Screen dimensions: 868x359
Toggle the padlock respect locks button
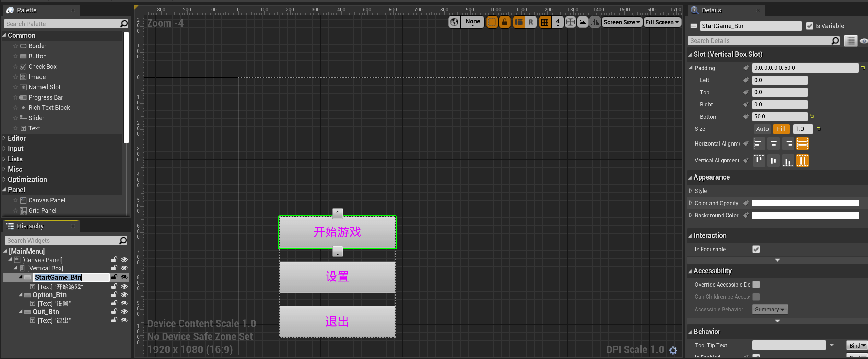coord(505,22)
